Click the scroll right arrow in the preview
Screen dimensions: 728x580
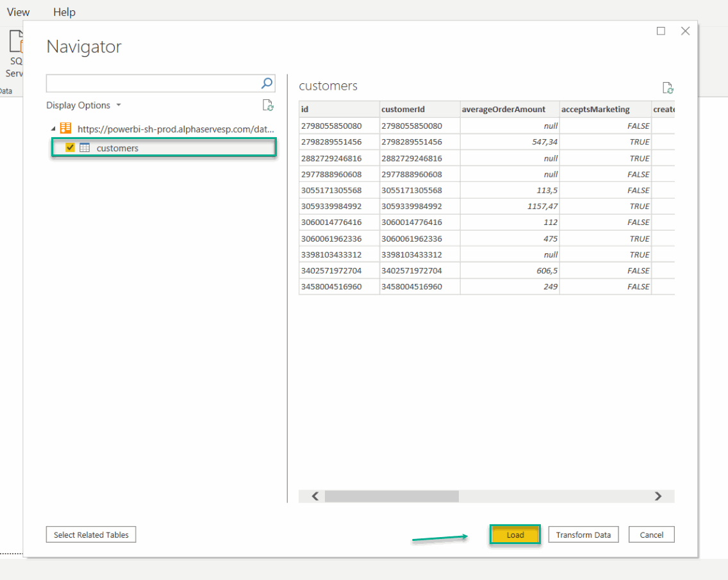click(x=658, y=496)
